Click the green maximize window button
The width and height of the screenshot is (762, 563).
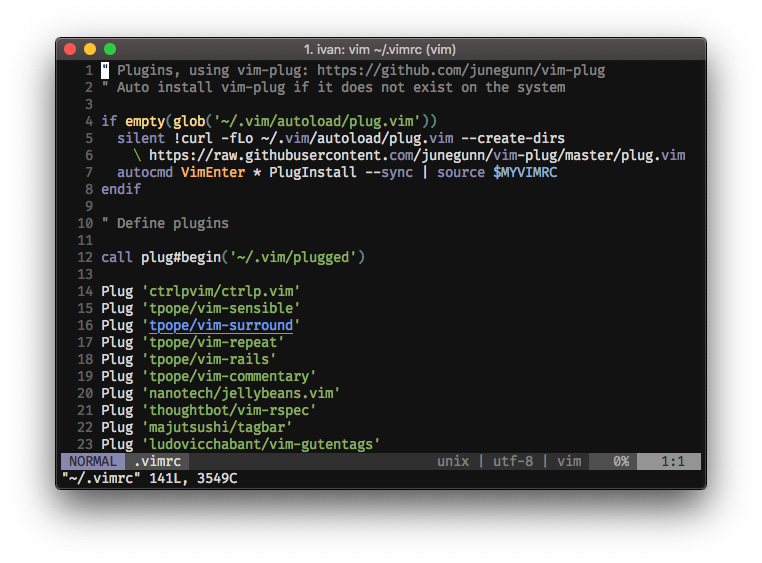point(110,49)
